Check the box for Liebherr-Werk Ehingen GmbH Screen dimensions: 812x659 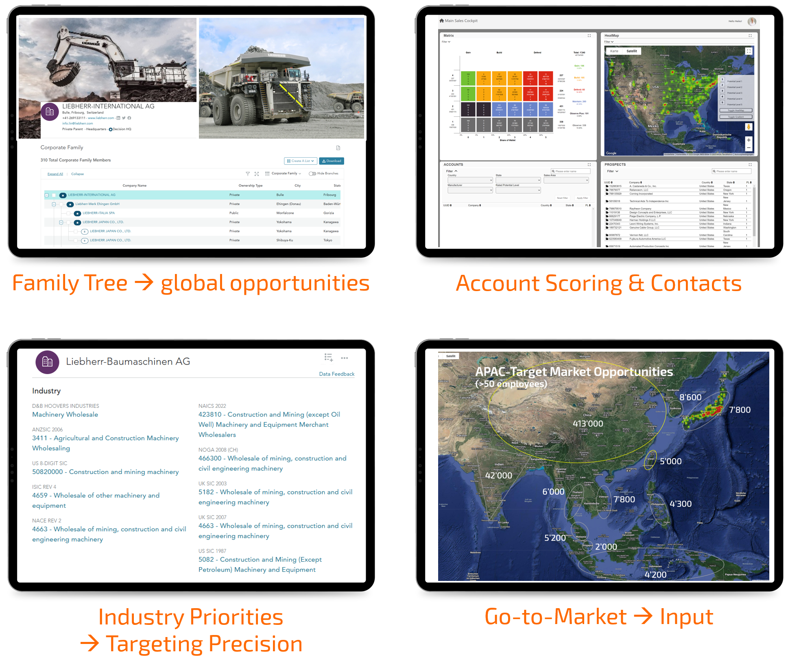pos(61,204)
